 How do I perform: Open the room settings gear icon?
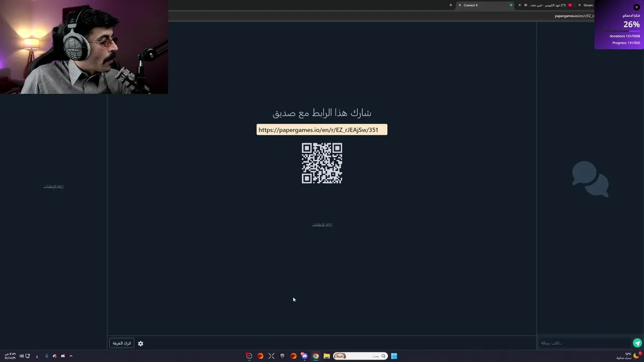point(140,343)
